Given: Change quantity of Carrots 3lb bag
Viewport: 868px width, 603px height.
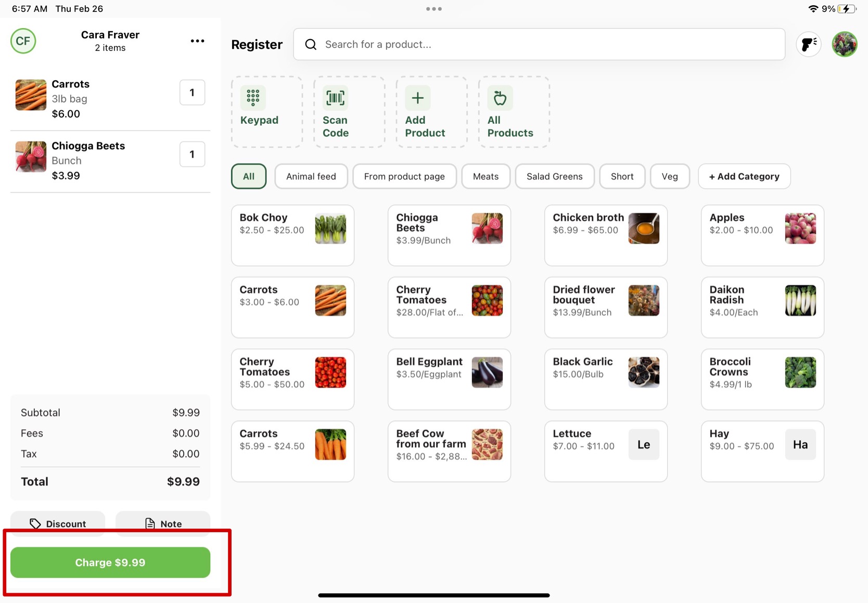Looking at the screenshot, I should coord(192,93).
